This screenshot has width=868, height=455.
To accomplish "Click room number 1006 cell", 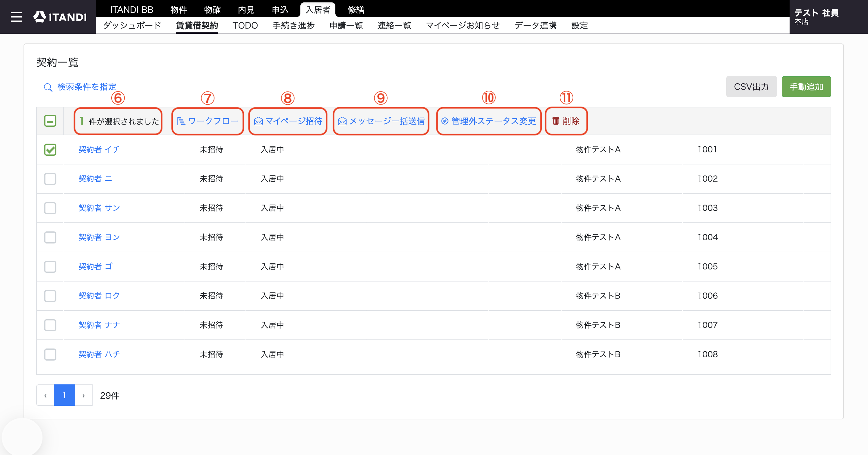I will coord(708,296).
